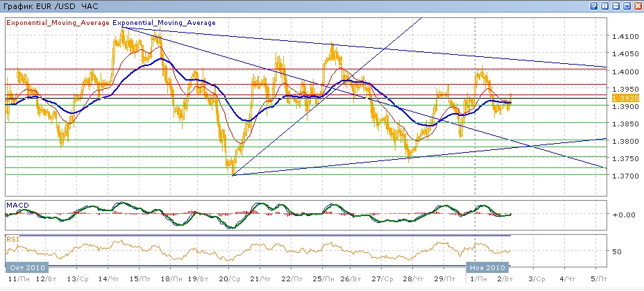Click the horizontal split layout icon

(x=615, y=6)
